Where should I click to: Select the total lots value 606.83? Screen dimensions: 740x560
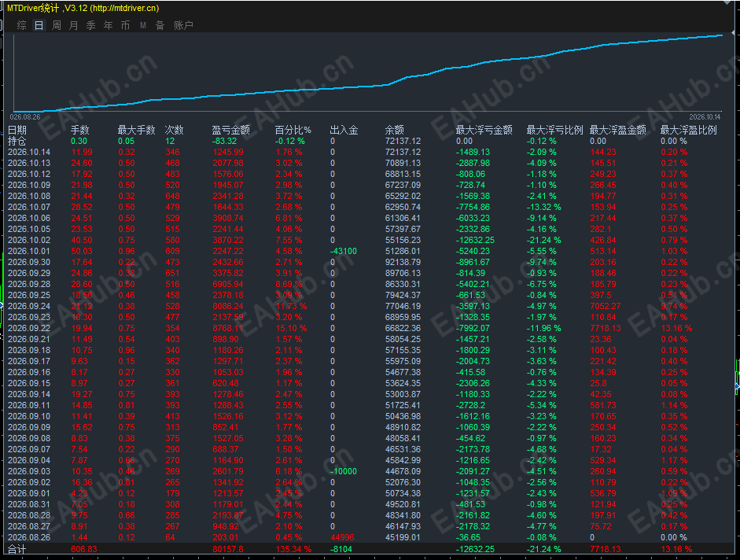pos(84,549)
